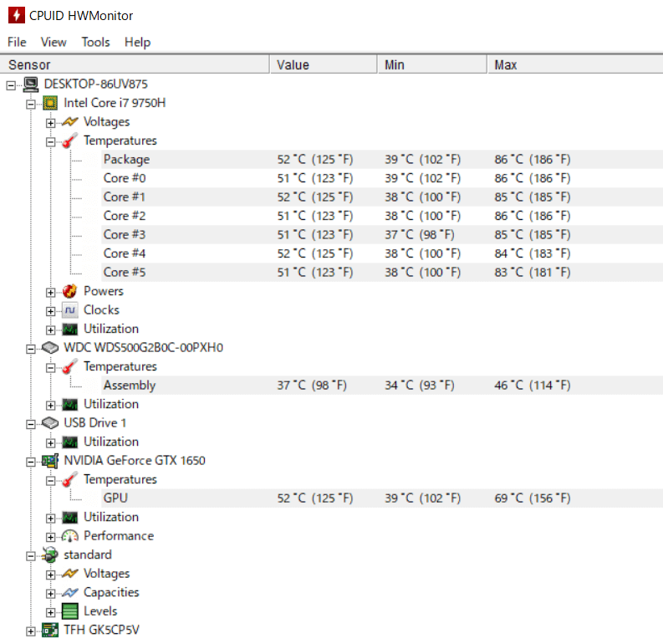This screenshot has height=644, width=663.
Task: Click the Sensor column header
Action: 135,64
